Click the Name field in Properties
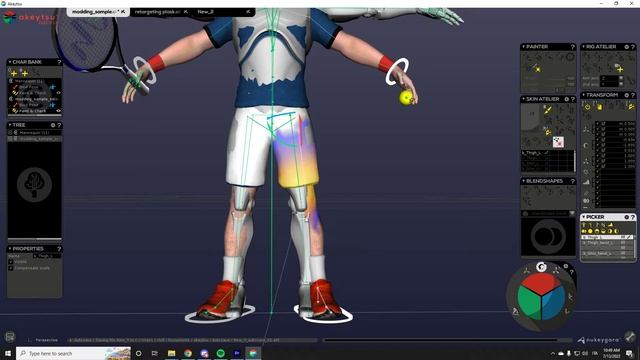640x360 pixels. [x=47, y=256]
